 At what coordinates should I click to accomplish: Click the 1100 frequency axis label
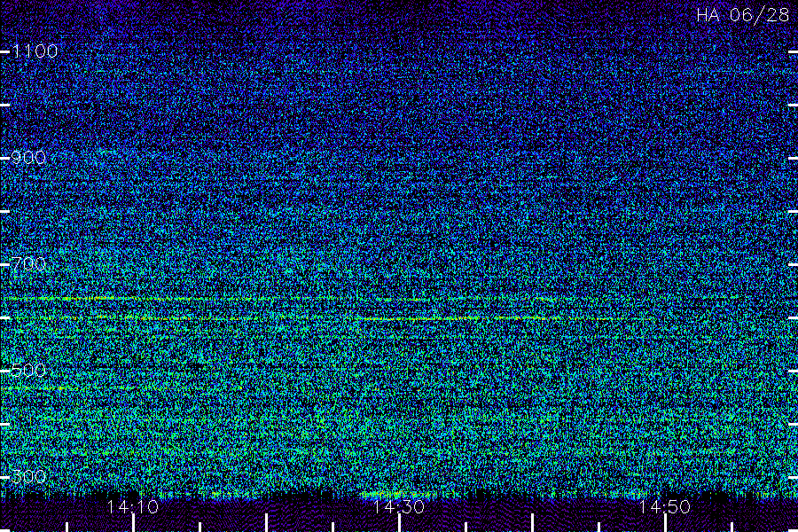35,51
